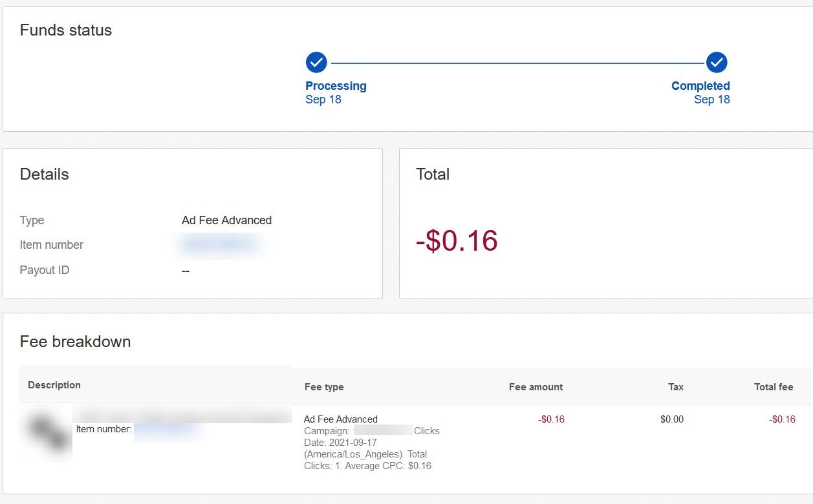Click the Fee amount column header

click(536, 387)
